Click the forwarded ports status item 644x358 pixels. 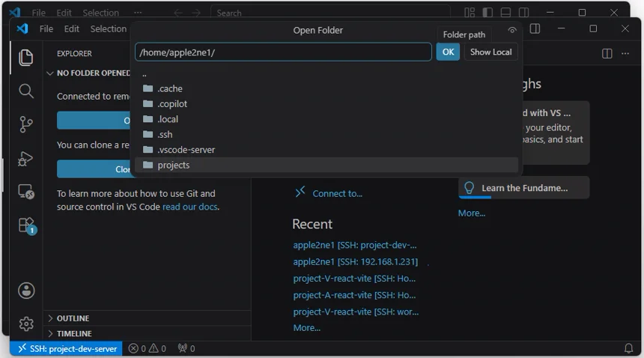pos(186,348)
